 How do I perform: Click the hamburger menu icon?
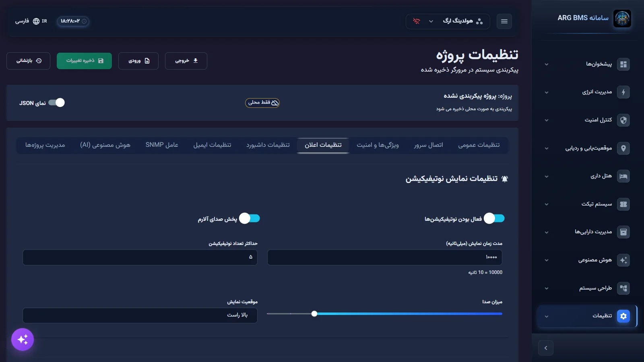pyautogui.click(x=504, y=21)
